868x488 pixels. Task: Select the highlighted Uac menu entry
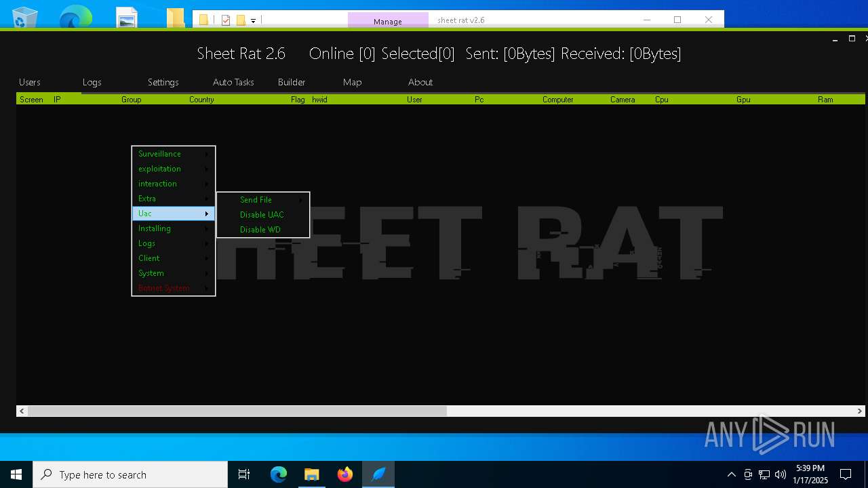pos(174,213)
